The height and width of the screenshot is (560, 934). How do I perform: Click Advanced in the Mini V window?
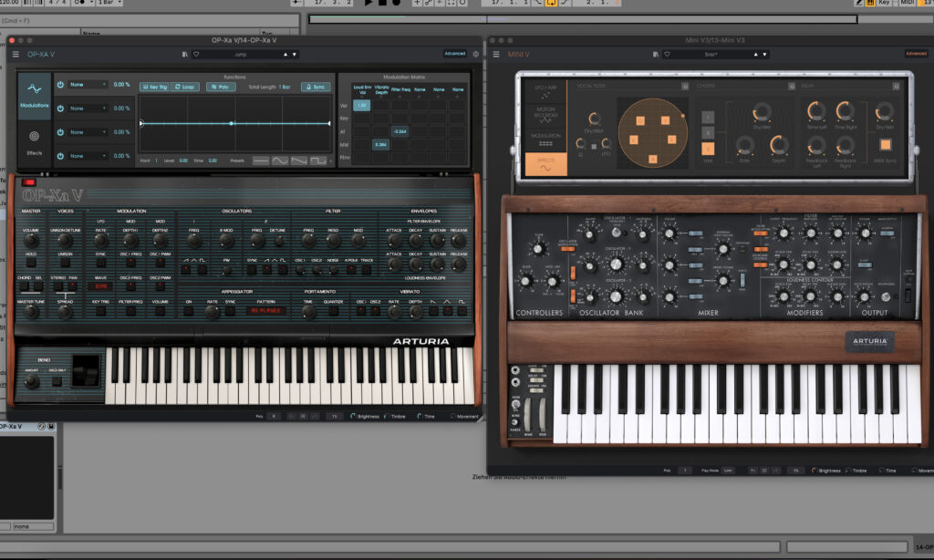point(916,54)
